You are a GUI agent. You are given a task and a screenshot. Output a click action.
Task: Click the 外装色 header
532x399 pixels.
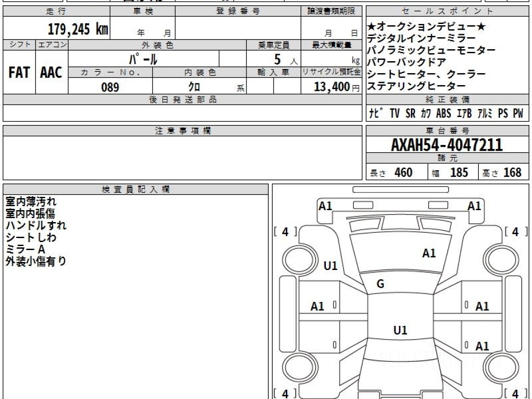[x=157, y=45]
